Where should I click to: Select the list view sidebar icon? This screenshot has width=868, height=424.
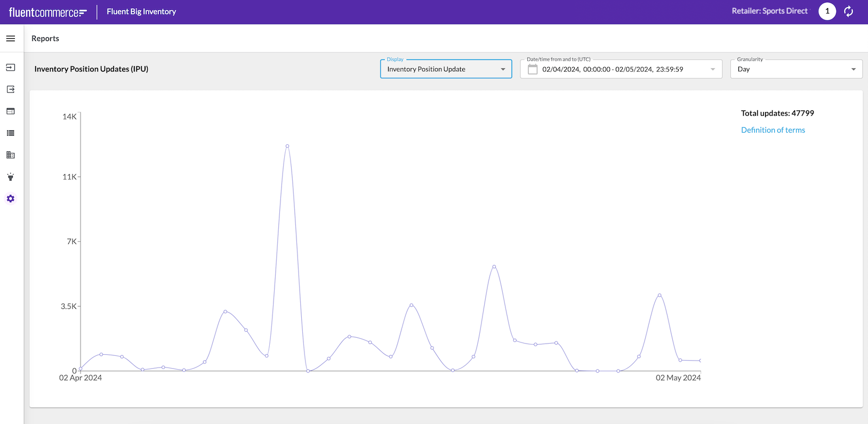[11, 133]
